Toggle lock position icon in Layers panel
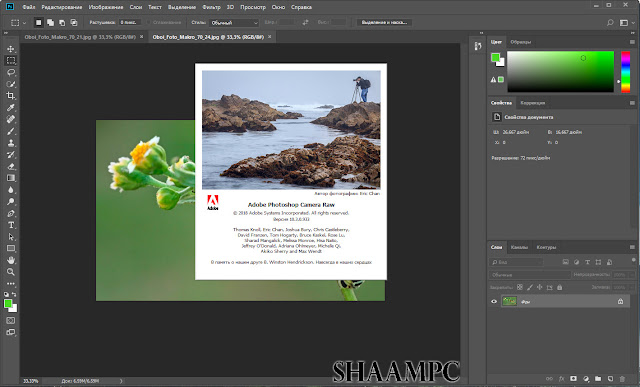The width and height of the screenshot is (640, 387). (x=540, y=287)
